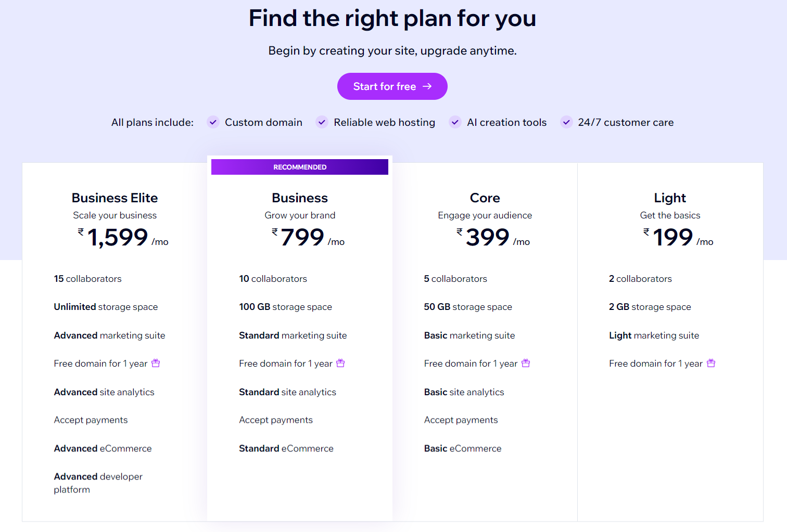Image resolution: width=787 pixels, height=532 pixels.
Task: Click Accept payments under Core plan
Action: pyautogui.click(x=461, y=420)
